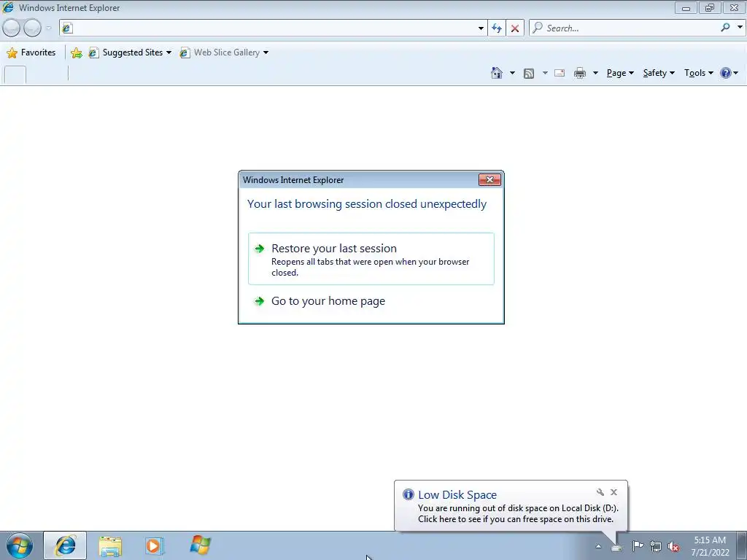Open the Page menu
This screenshot has width=747, height=560.
click(x=620, y=73)
